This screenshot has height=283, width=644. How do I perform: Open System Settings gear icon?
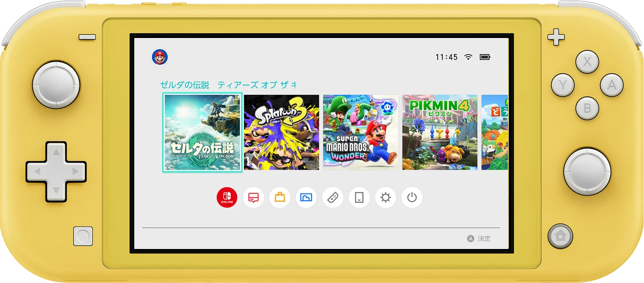(386, 198)
